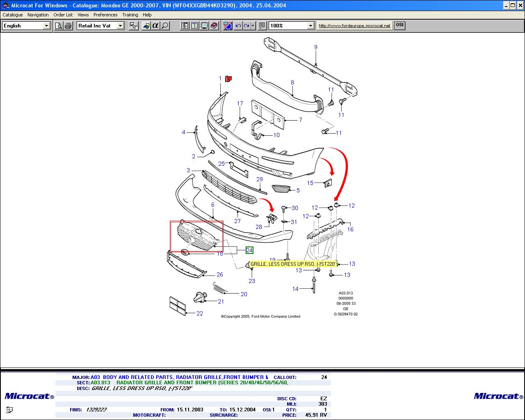The image size is (525, 420).
Task: Click the magnifying glass search icon
Action: 165,26
